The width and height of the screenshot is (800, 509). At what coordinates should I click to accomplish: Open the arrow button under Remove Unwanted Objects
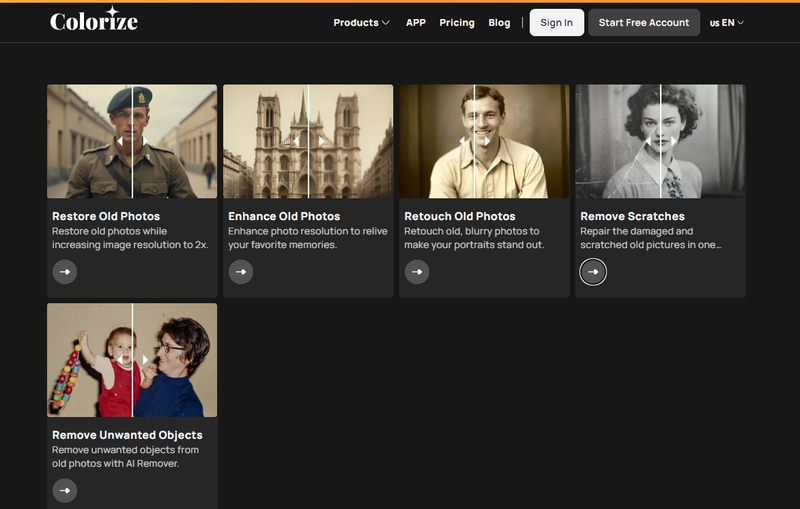pyautogui.click(x=65, y=491)
